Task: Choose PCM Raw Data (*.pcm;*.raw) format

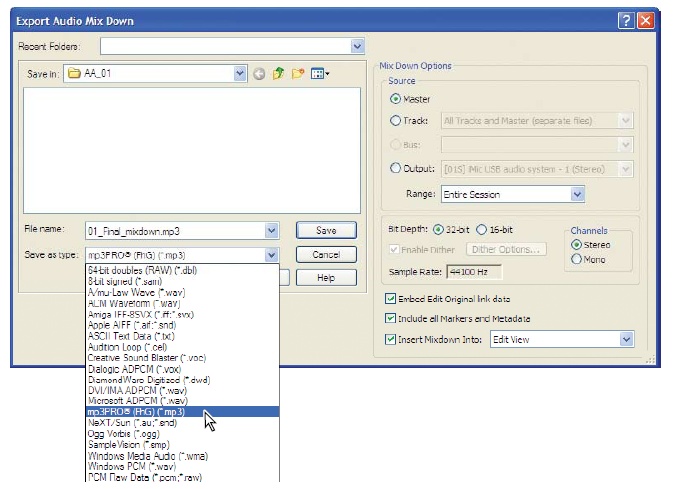Action: (x=182, y=477)
